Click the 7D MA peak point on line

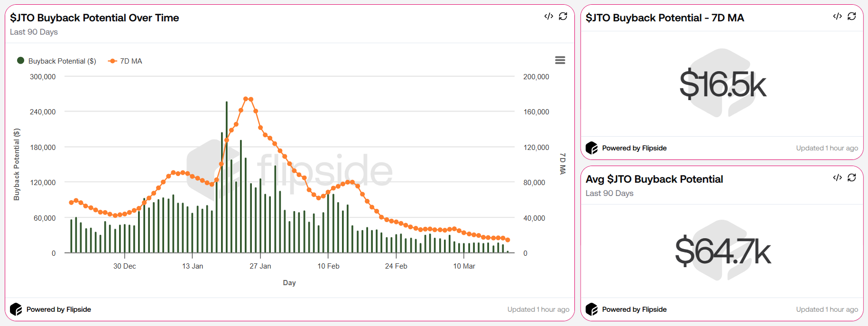246,99
